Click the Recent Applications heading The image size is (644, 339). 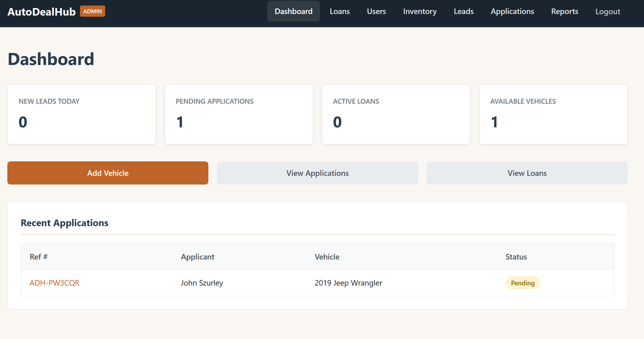click(x=64, y=223)
